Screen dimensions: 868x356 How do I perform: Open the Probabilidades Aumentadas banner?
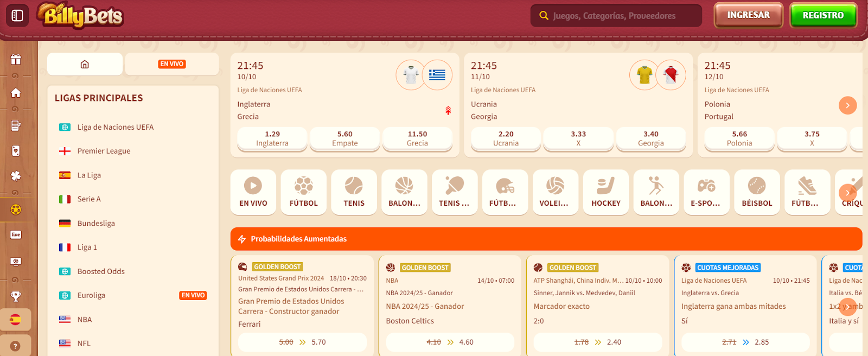point(546,239)
